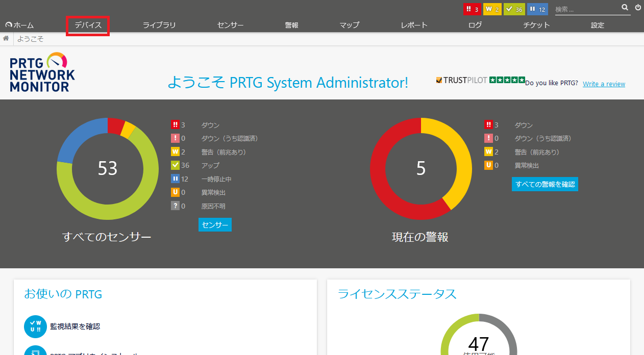Click the power logout icon

point(638,8)
